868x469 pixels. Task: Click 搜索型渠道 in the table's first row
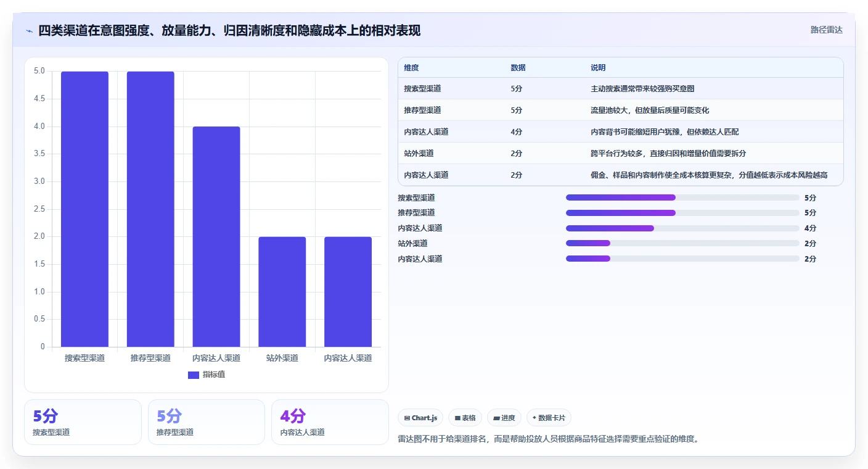tap(422, 89)
